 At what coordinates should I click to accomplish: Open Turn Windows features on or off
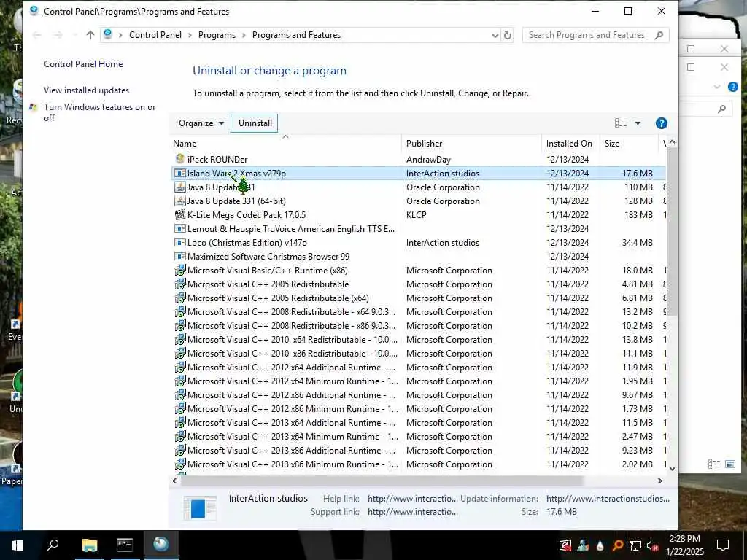pyautogui.click(x=99, y=112)
